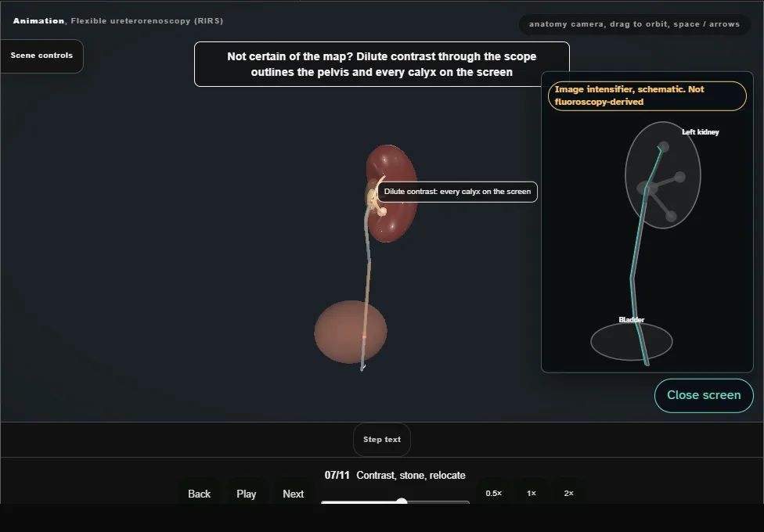Viewport: 764px width, 532px height.
Task: Click the timeline progress slider handle
Action: 402,501
